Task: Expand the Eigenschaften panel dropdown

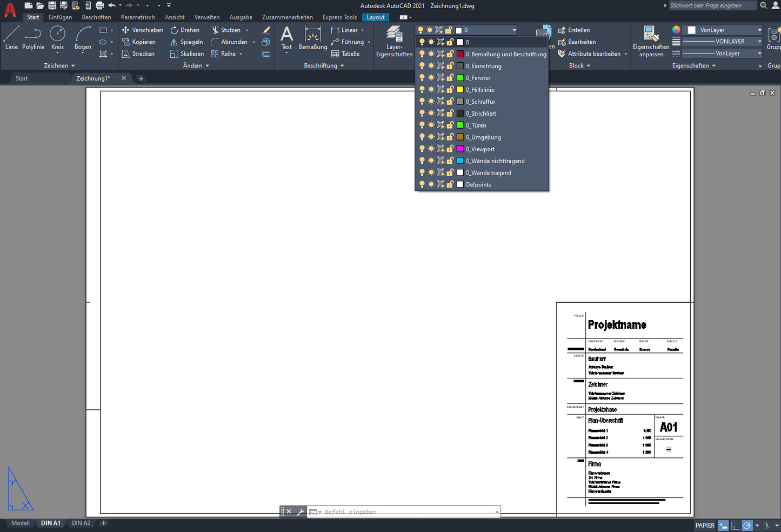Action: 694,66
